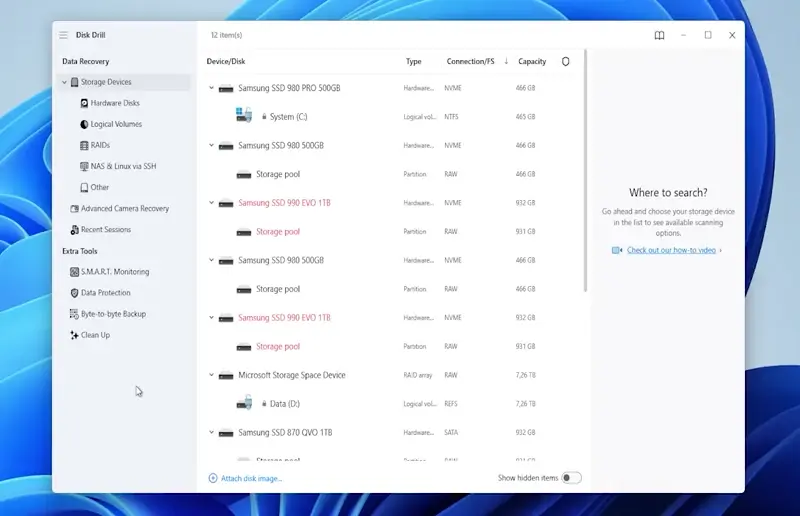Click the NTFS file system cell

click(x=451, y=117)
